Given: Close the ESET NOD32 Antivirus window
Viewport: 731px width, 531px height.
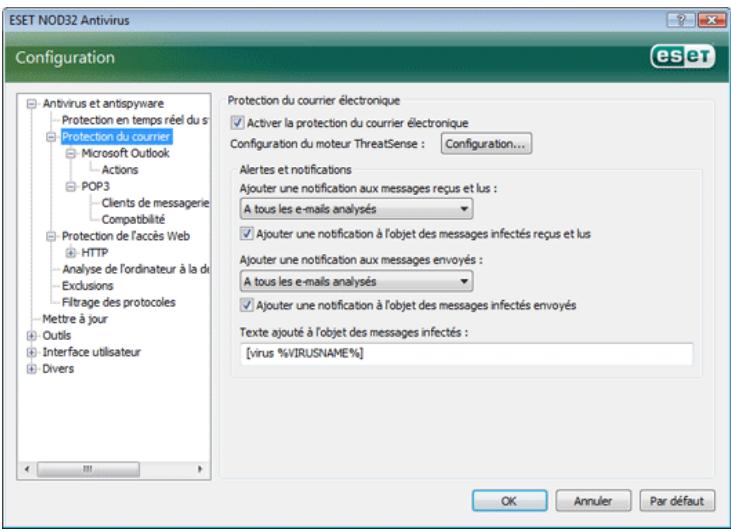Looking at the screenshot, I should (x=711, y=20).
